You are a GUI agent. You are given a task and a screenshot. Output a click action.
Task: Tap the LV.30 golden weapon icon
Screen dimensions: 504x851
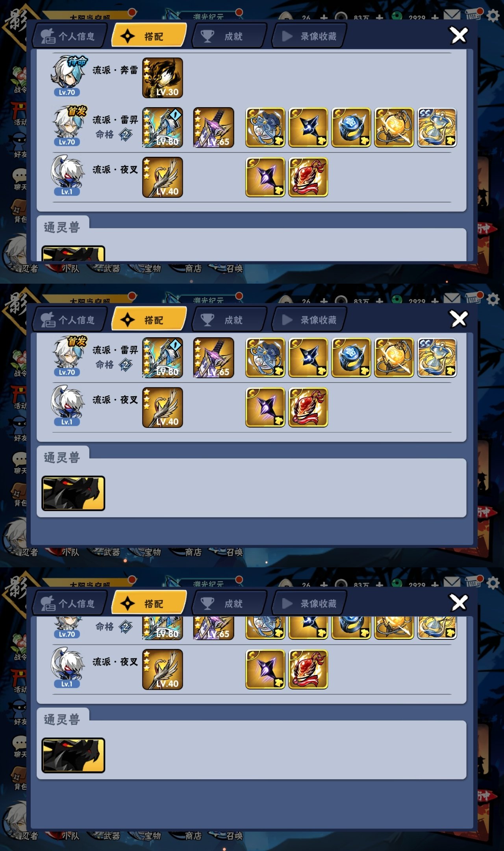162,78
